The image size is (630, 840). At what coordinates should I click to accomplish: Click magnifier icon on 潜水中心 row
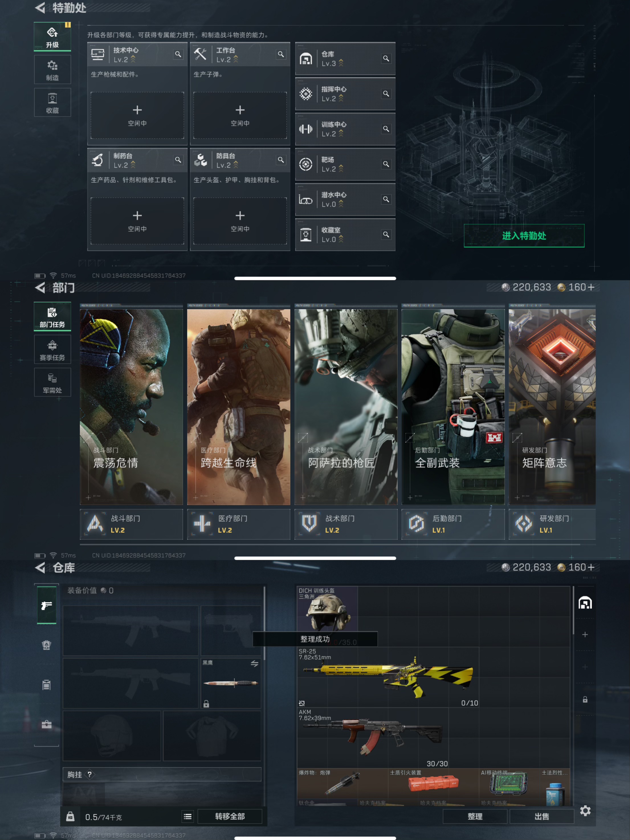[386, 199]
